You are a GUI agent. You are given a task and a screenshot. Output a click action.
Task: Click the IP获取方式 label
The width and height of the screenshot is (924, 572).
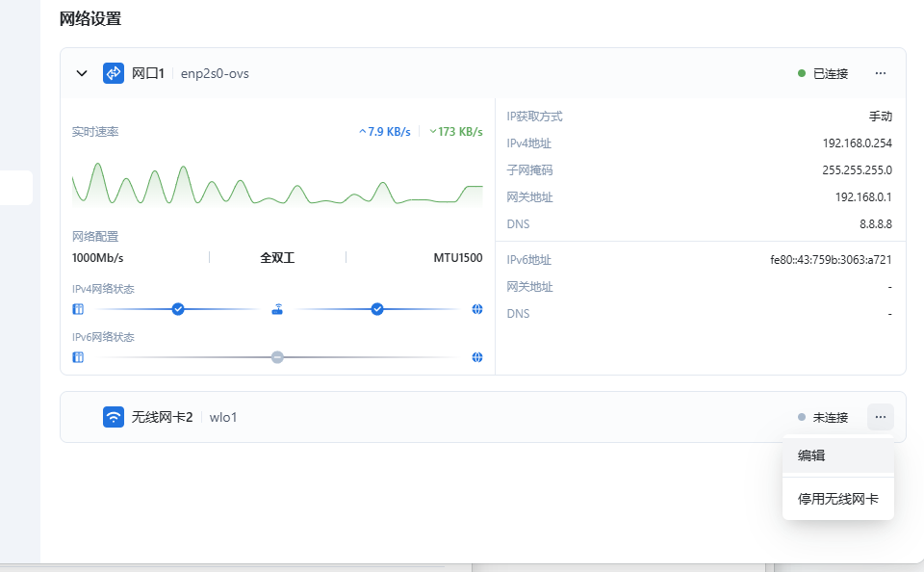[534, 117]
